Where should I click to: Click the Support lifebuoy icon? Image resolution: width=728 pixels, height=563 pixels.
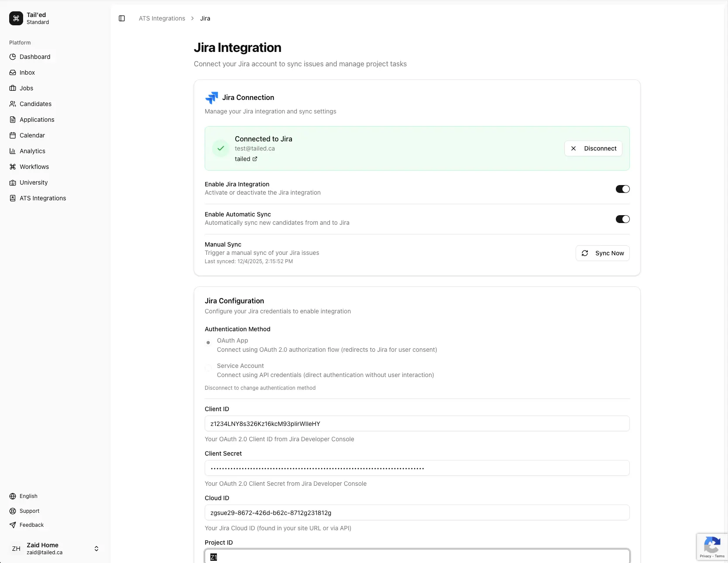tap(13, 511)
